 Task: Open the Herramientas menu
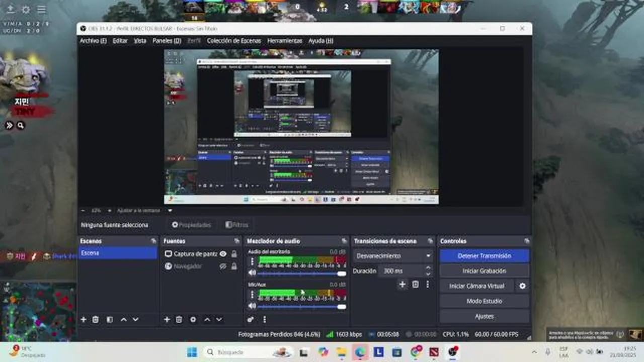pos(285,41)
